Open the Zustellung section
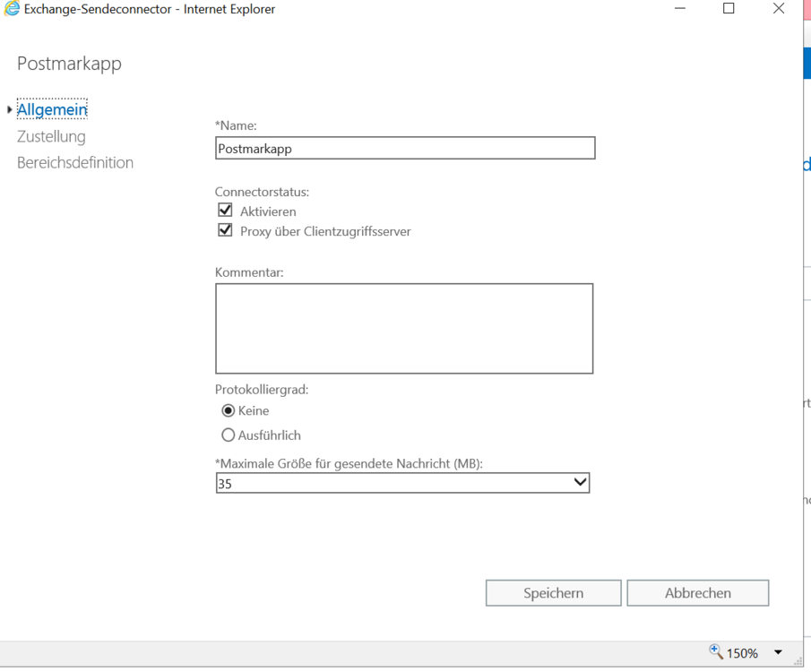Screen dimensions: 811x672 (x=51, y=136)
